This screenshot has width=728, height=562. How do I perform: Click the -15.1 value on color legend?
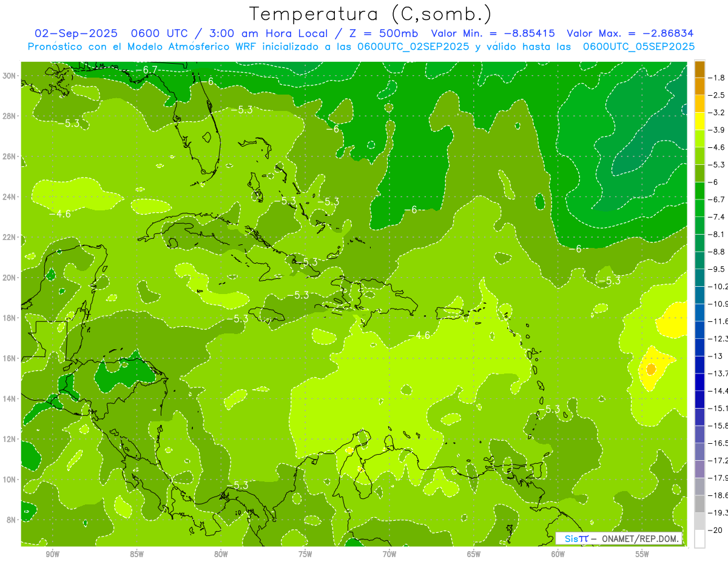[718, 409]
